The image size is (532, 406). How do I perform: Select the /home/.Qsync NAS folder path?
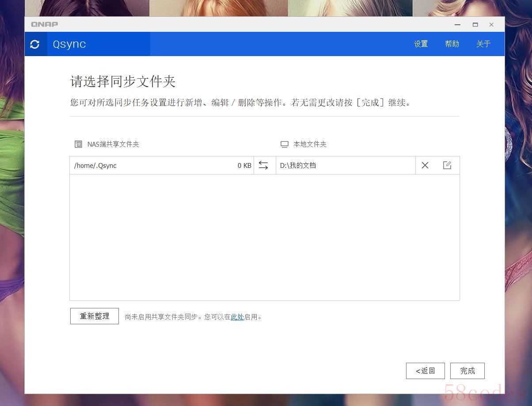coord(95,166)
